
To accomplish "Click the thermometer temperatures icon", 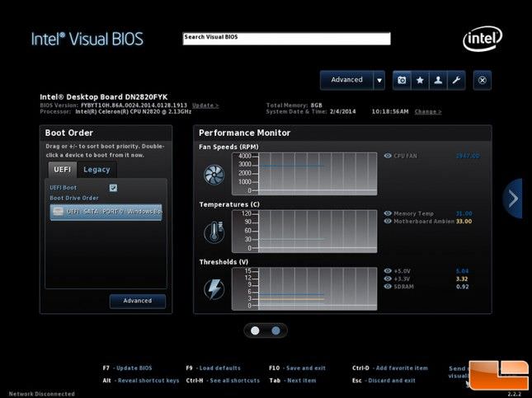I will [214, 232].
